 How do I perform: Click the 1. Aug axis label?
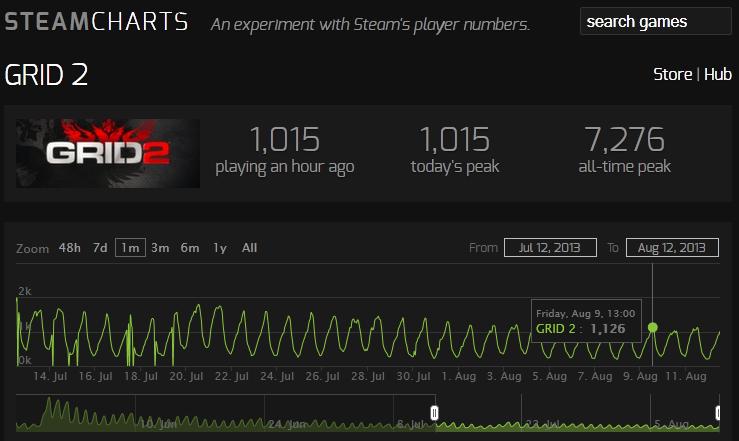click(x=459, y=376)
